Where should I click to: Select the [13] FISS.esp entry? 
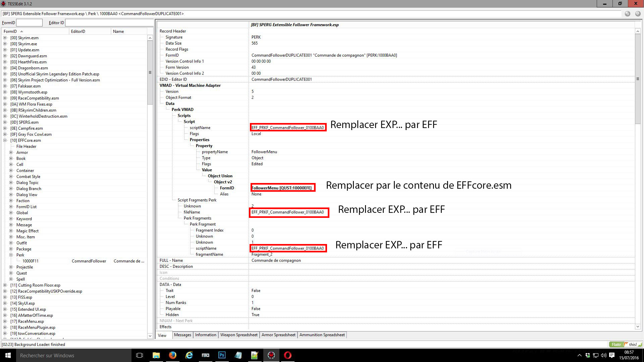(21, 297)
